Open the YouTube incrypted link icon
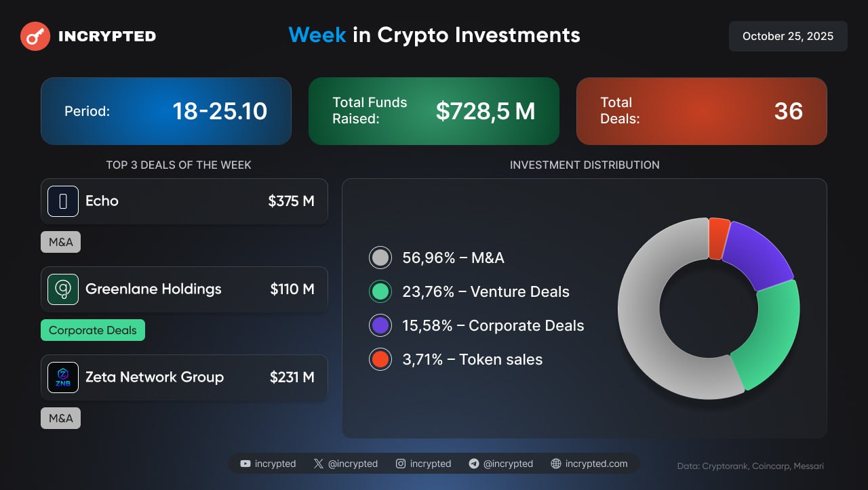The image size is (868, 490). [245, 464]
